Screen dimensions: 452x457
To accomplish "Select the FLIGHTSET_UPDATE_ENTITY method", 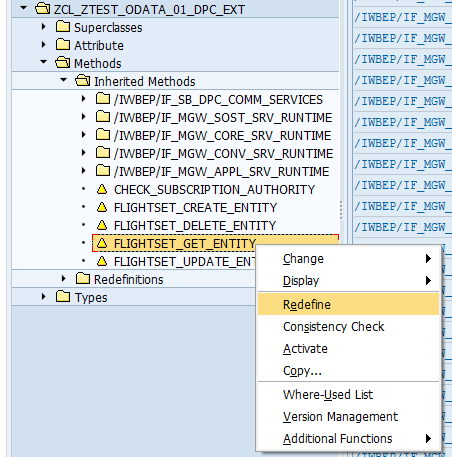I will tap(185, 262).
